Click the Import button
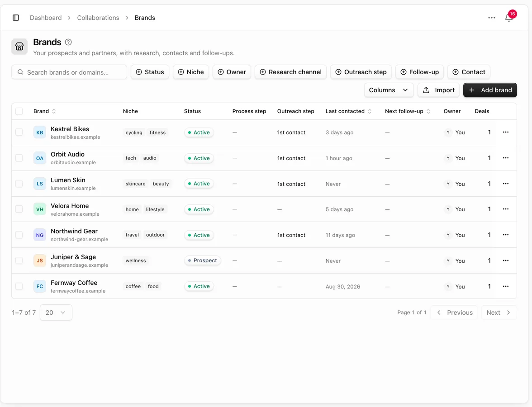 tap(438, 90)
